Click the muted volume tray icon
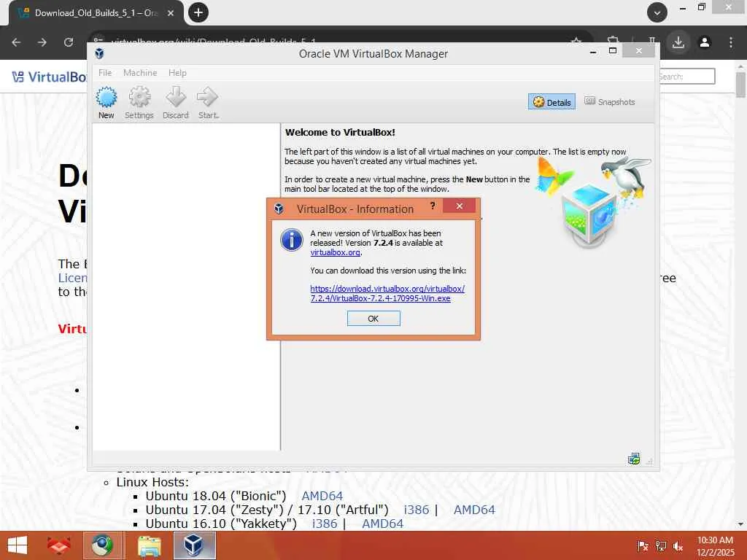 678,546
